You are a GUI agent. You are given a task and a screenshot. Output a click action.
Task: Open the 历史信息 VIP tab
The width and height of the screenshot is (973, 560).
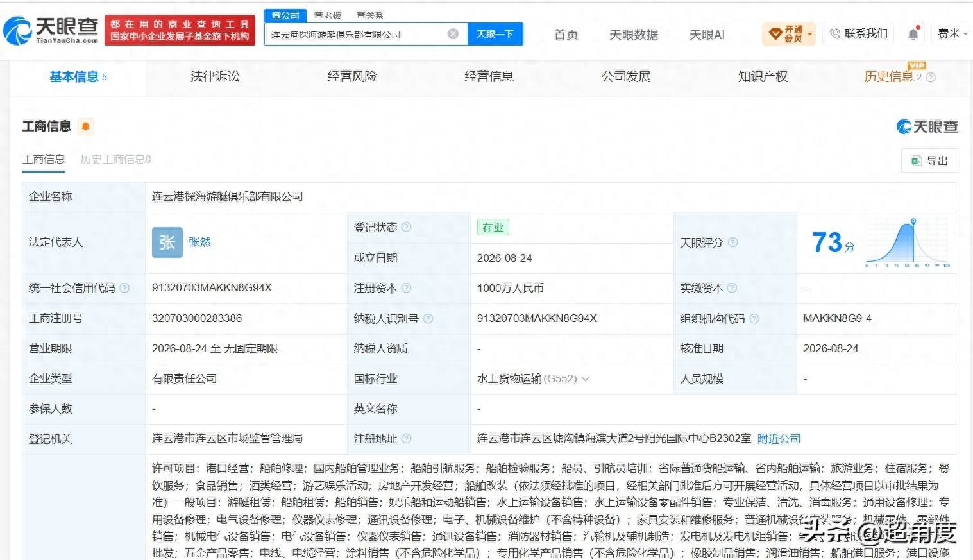coord(888,77)
